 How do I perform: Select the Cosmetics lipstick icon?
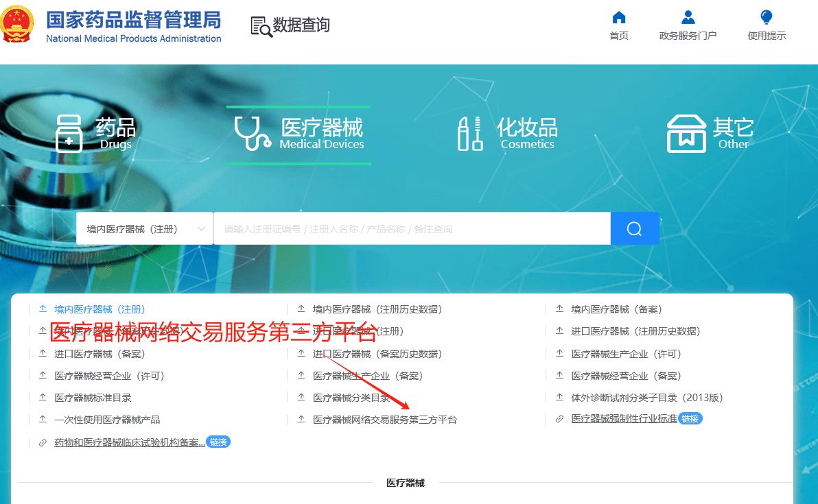tap(469, 134)
